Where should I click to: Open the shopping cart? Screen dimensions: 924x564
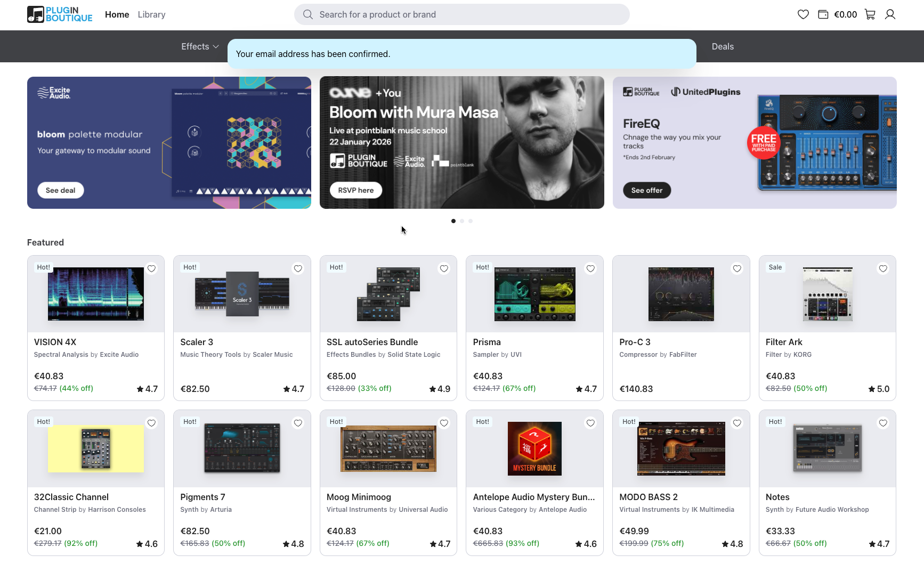[870, 14]
